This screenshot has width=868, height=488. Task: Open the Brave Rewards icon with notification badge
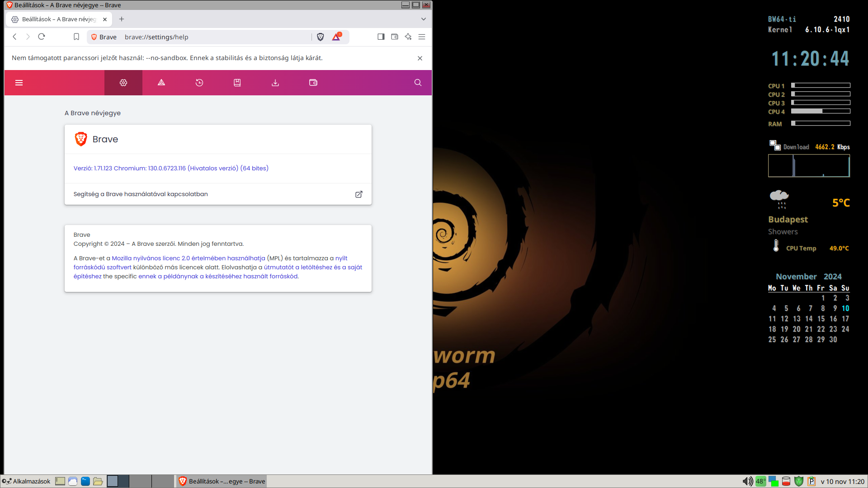point(336,37)
